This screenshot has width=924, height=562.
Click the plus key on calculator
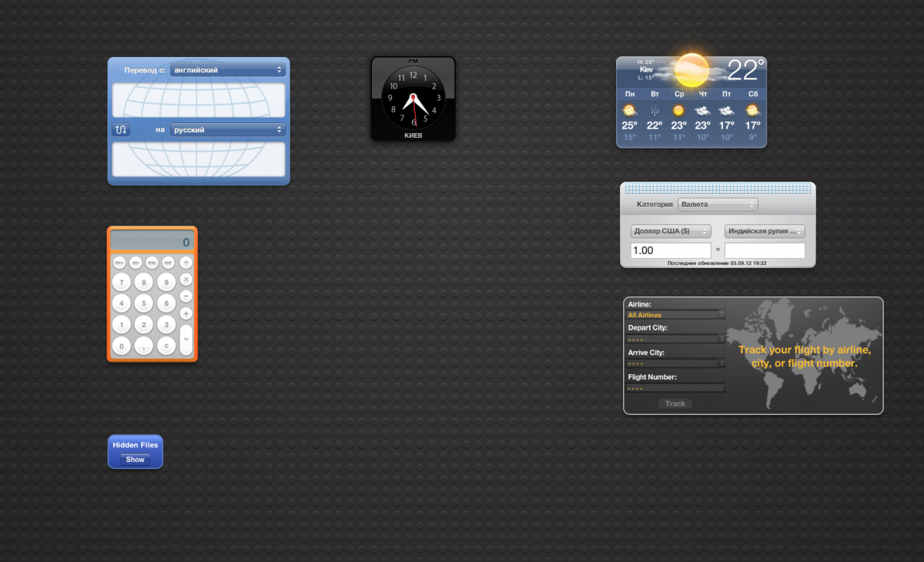(x=186, y=313)
